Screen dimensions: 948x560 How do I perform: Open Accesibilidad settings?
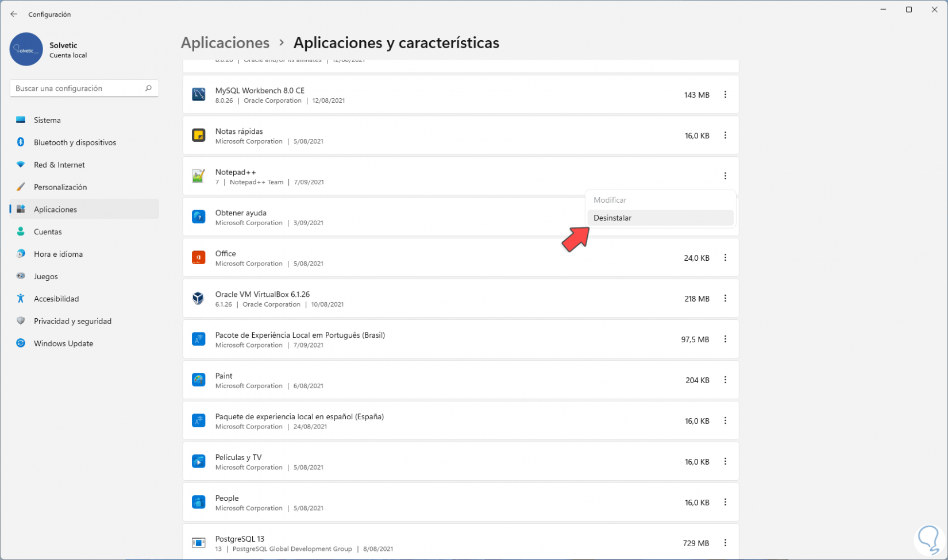click(84, 299)
